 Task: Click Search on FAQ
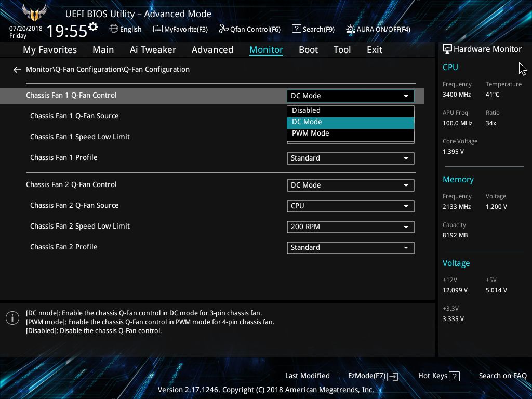[x=502, y=376]
